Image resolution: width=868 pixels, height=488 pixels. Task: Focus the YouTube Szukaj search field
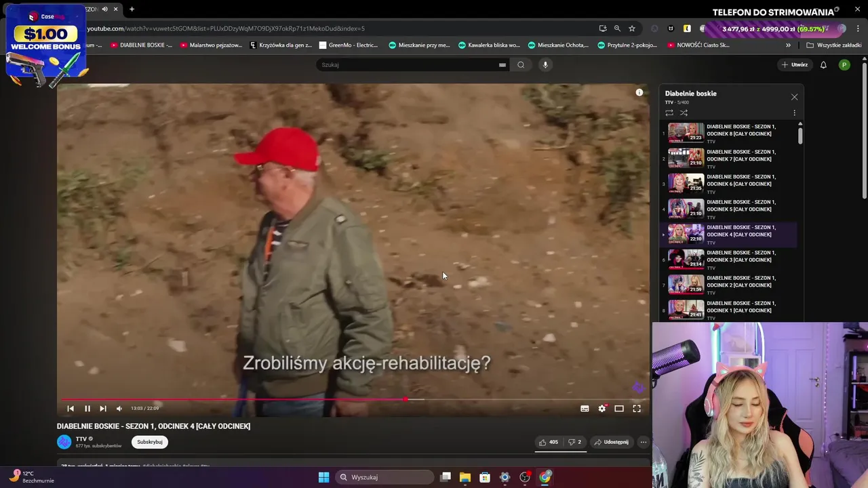coord(407,64)
